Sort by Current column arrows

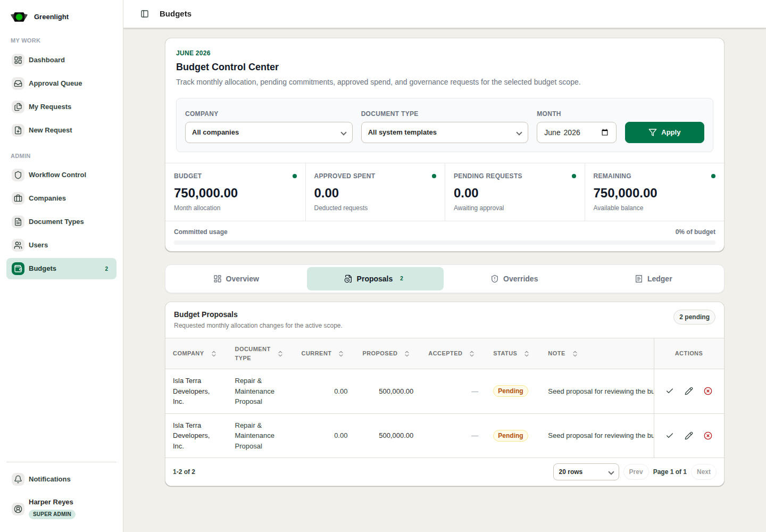point(341,354)
